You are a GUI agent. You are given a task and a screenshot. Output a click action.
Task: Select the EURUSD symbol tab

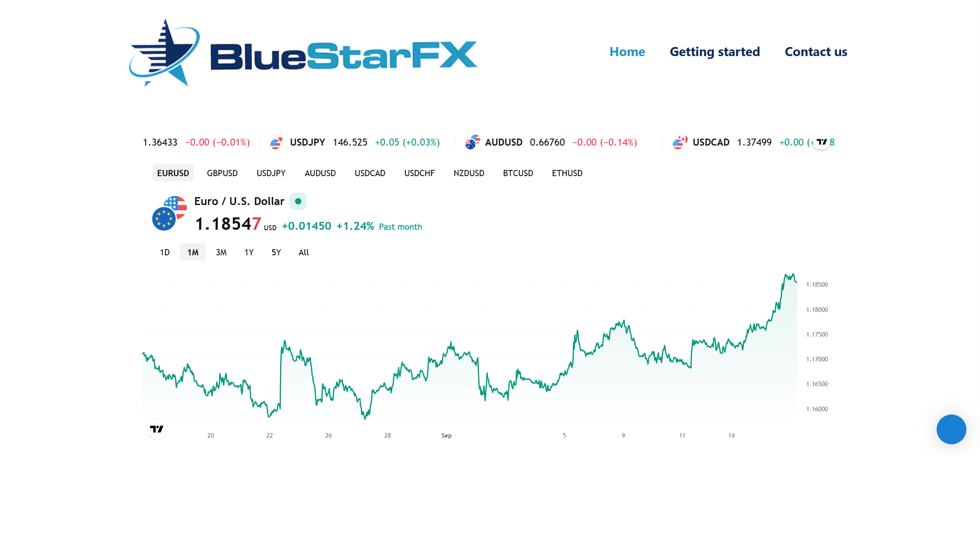point(173,173)
